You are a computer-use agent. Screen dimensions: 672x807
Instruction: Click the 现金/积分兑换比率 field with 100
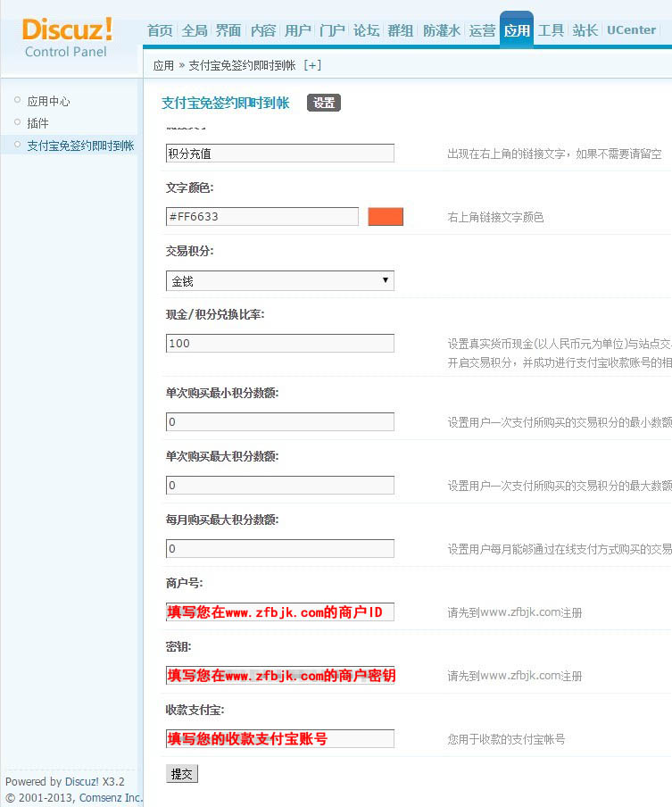point(280,344)
